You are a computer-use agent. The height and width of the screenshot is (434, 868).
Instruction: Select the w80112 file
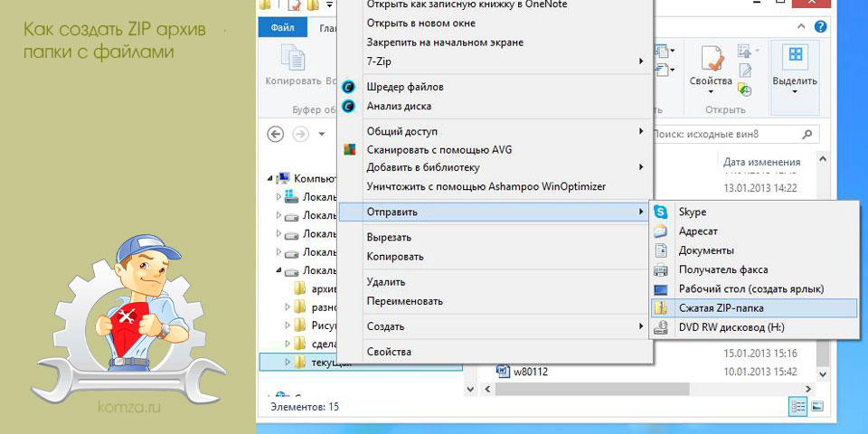tap(522, 372)
